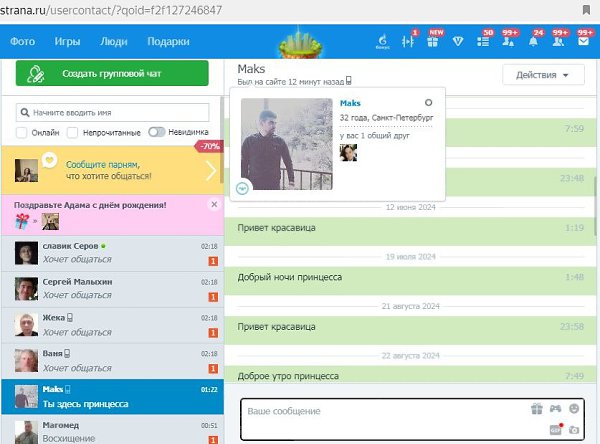
Task: Open the Подарки menu
Action: (x=168, y=41)
